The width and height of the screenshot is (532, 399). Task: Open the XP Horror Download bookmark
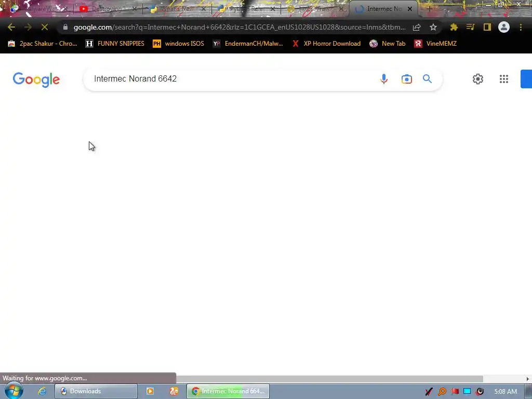pyautogui.click(x=326, y=44)
